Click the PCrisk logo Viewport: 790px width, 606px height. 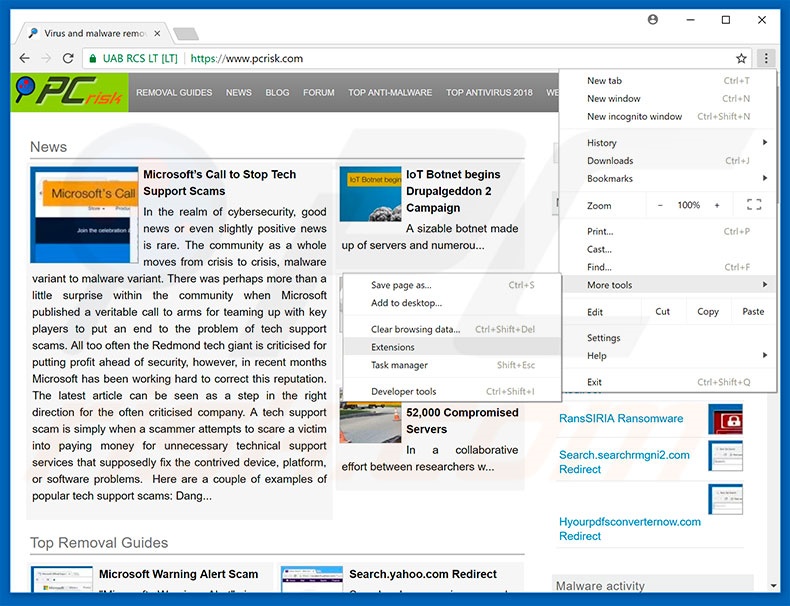[70, 92]
